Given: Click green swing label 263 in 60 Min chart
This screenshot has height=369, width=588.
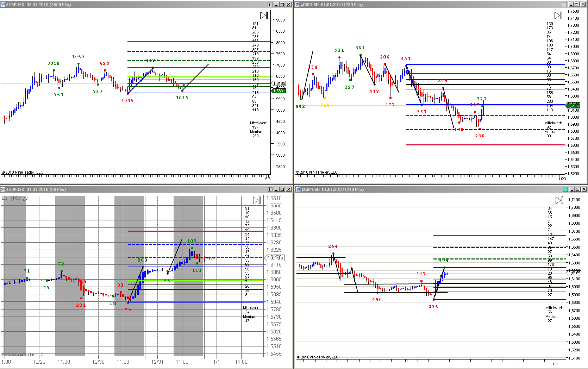Looking at the screenshot, I should [x=142, y=260].
